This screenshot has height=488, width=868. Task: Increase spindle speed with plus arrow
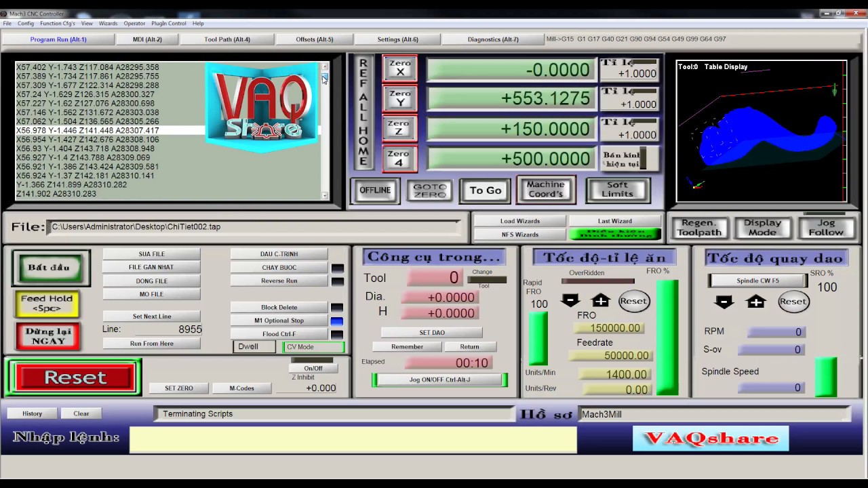point(756,302)
